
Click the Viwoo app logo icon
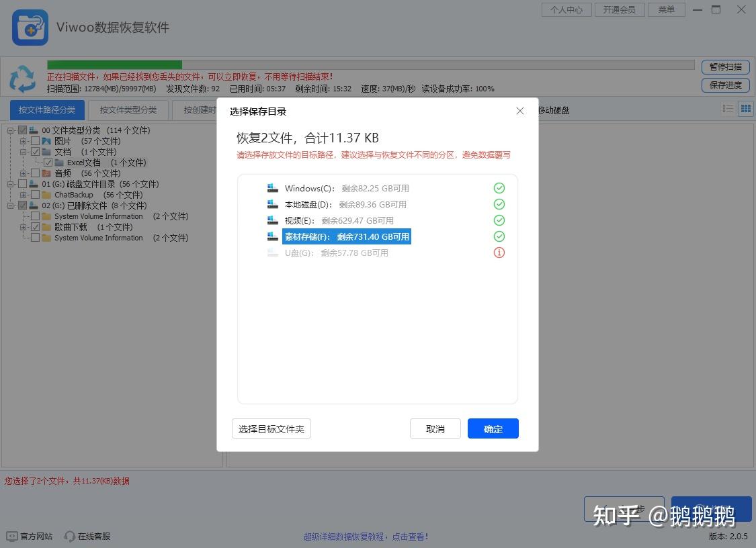[30, 28]
